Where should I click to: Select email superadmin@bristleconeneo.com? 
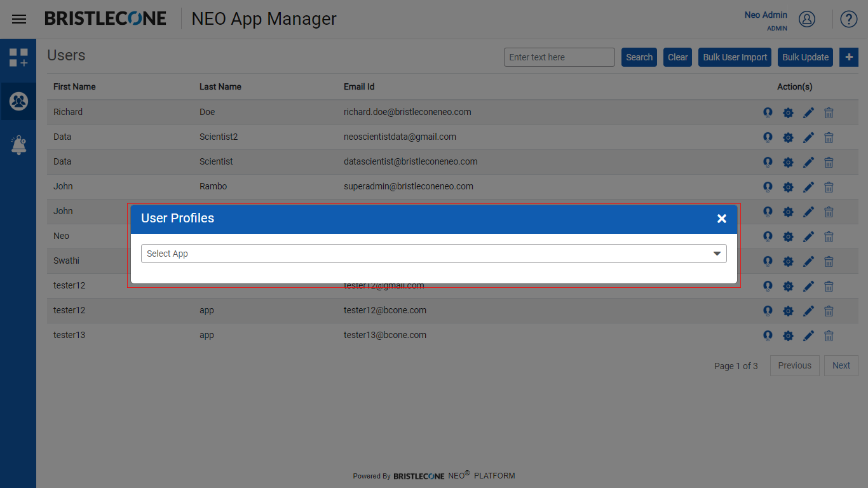tap(409, 186)
